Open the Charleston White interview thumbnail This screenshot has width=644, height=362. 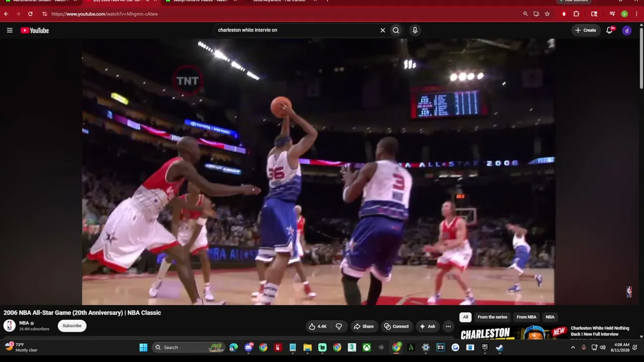513,332
